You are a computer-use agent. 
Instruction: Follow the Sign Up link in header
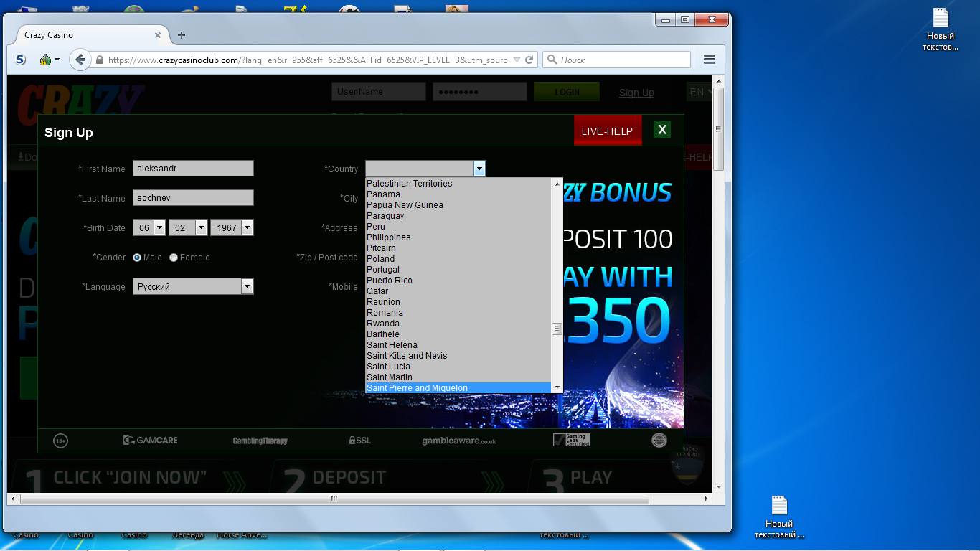click(636, 93)
